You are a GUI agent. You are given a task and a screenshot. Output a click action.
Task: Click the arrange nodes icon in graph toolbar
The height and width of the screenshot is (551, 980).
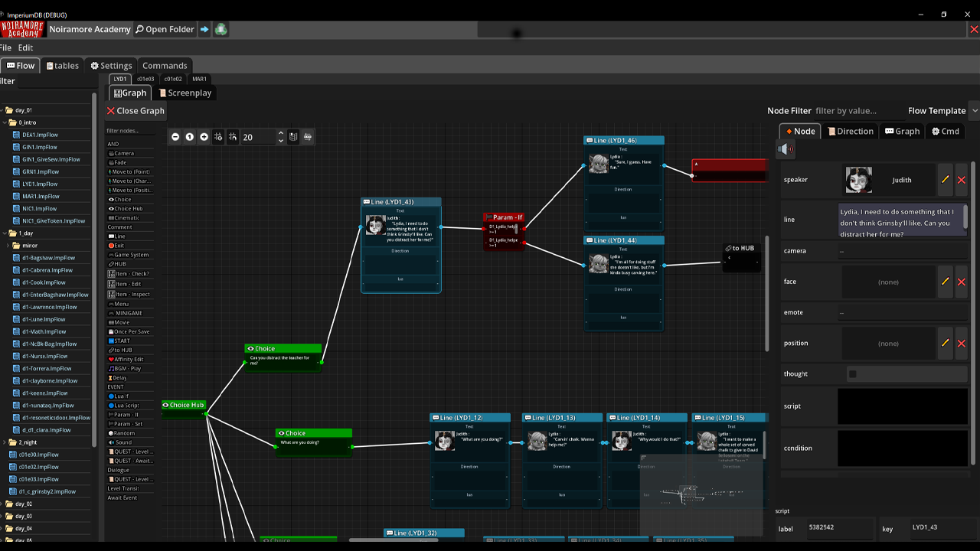pyautogui.click(x=308, y=137)
